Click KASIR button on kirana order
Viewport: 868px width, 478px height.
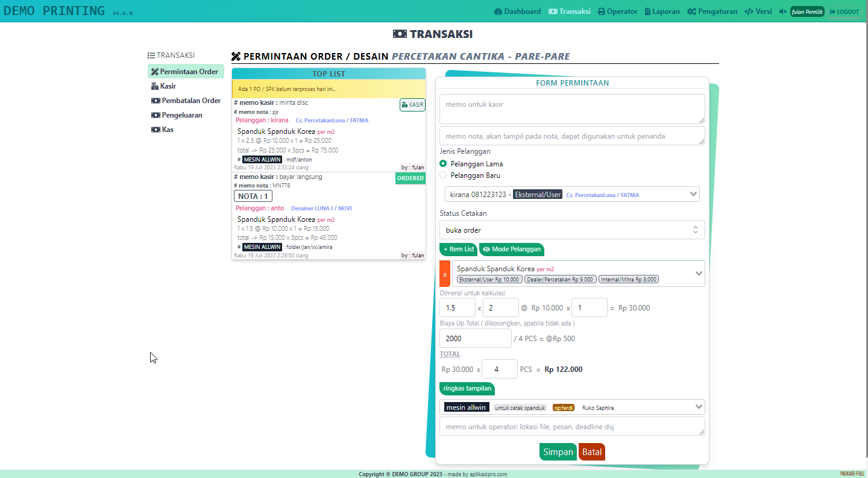[x=412, y=105]
